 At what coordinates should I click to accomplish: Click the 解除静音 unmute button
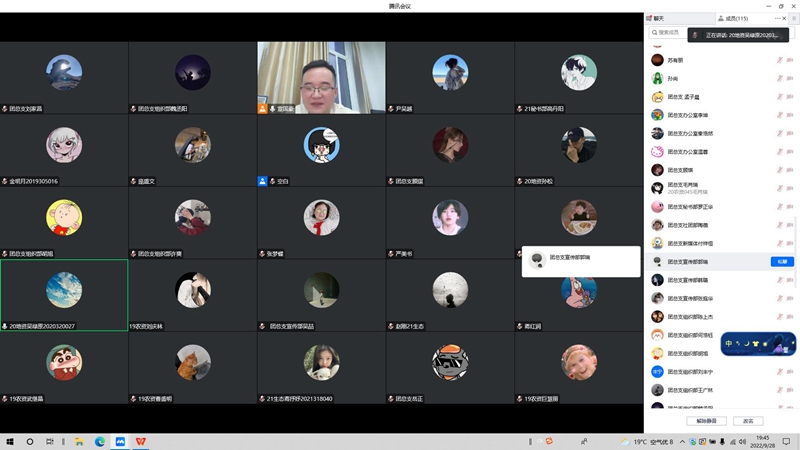[x=707, y=421]
